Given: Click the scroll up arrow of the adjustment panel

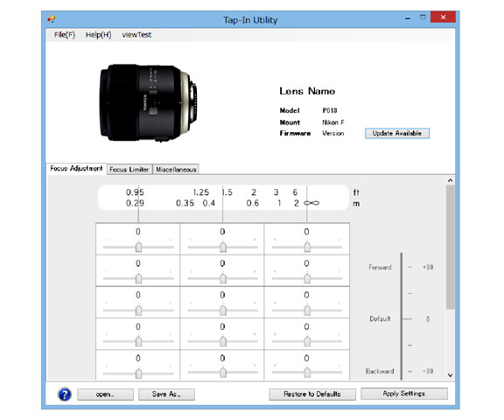Looking at the screenshot, I should (x=450, y=180).
